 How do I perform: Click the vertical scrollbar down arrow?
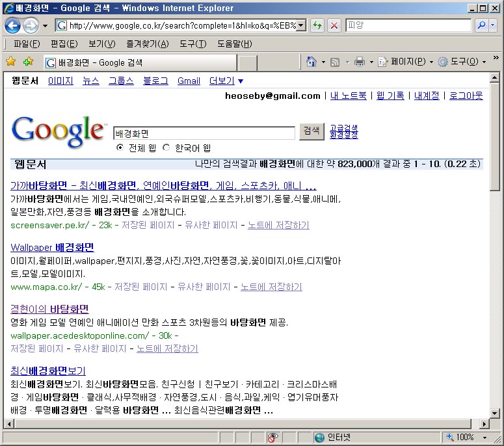(495, 413)
